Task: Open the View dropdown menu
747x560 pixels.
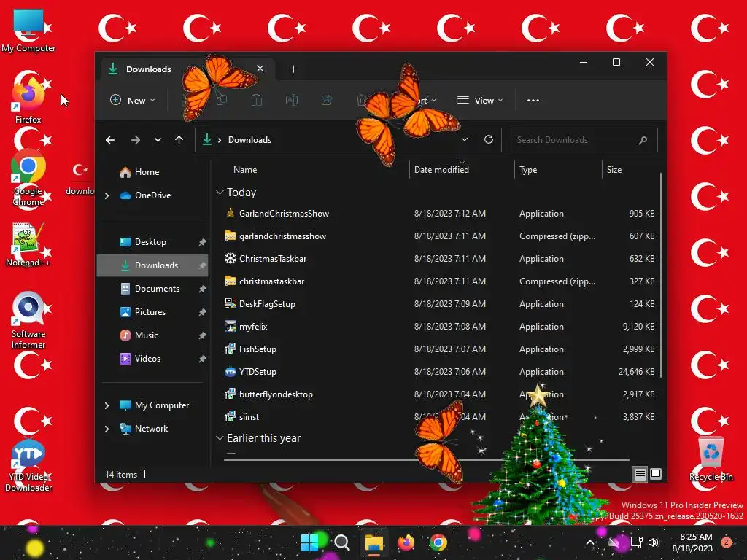Action: (x=480, y=100)
